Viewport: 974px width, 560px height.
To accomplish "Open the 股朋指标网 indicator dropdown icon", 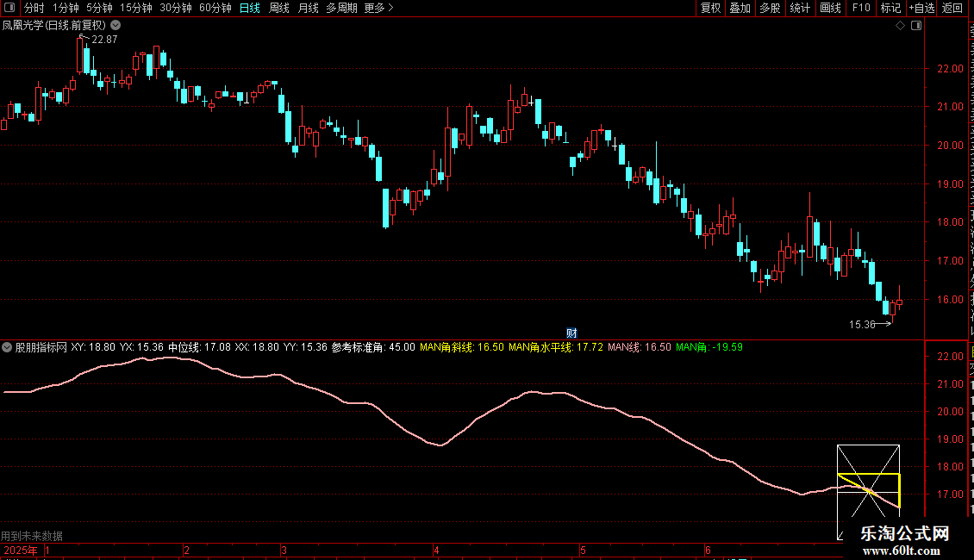I will 7,347.
